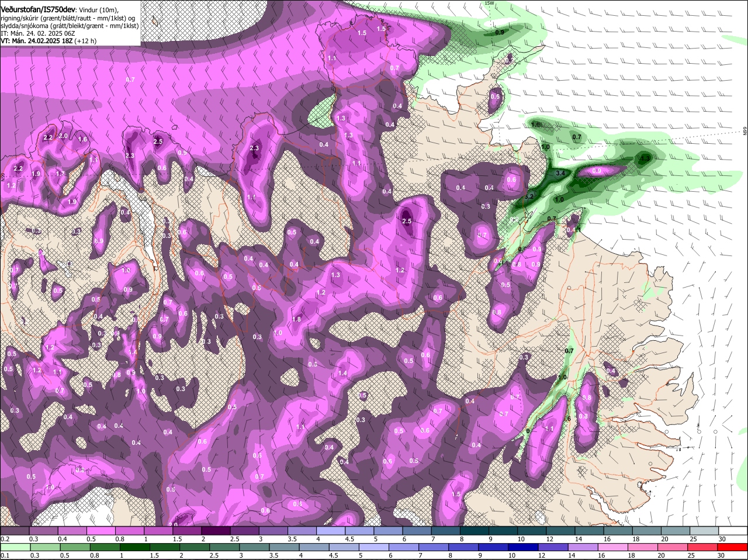Click the bright pink swatch between 0.5 and 0.8 in the top legend
748x560 pixels.
(102, 531)
